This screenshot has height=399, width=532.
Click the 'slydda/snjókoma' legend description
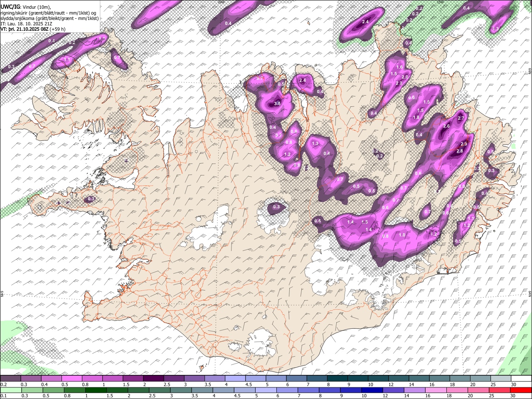pos(17,18)
